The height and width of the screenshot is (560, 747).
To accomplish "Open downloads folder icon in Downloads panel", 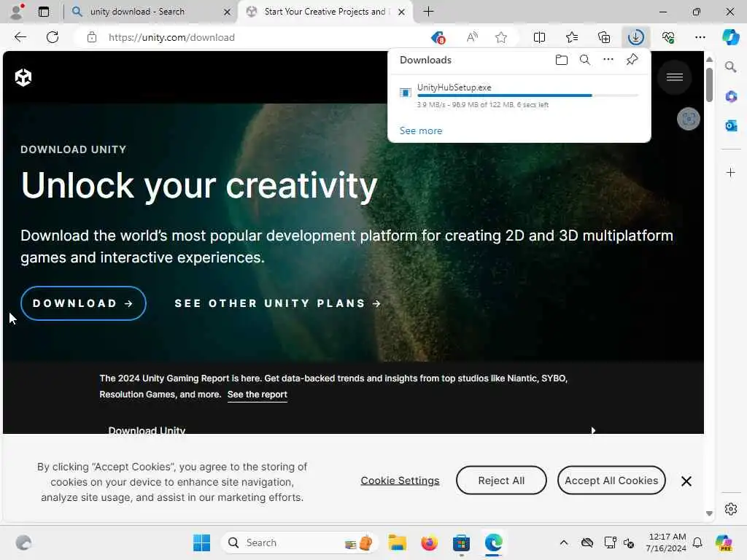I will pyautogui.click(x=561, y=60).
